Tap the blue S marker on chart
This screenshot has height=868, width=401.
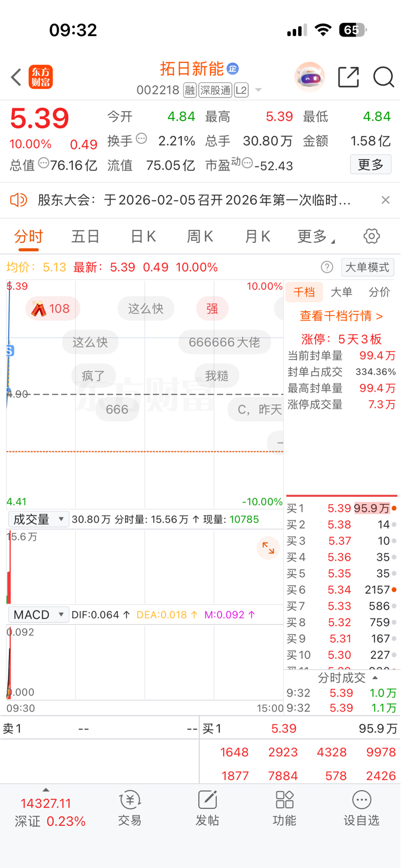10,351
